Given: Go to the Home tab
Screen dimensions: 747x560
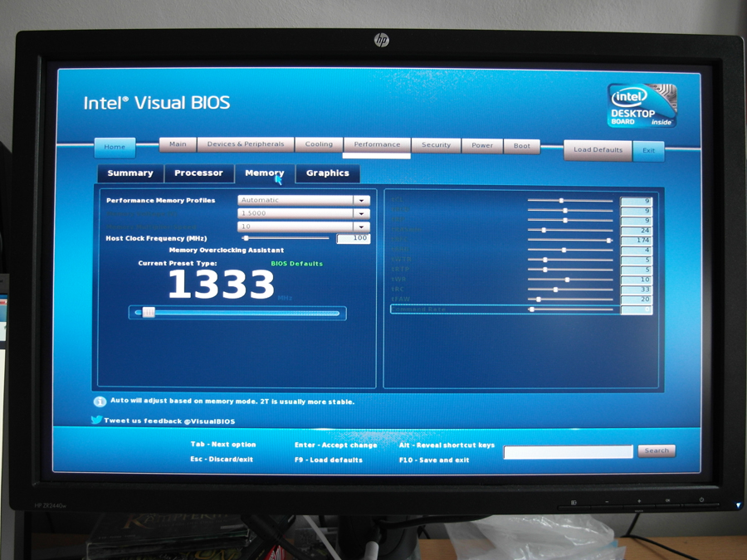Looking at the screenshot, I should coord(115,147).
